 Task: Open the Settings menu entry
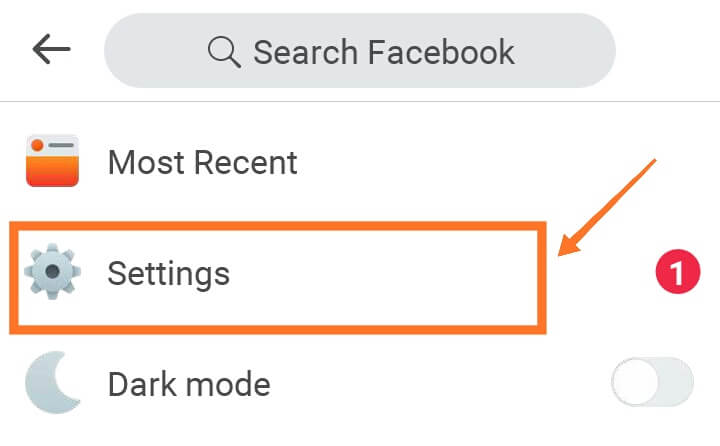click(x=168, y=273)
